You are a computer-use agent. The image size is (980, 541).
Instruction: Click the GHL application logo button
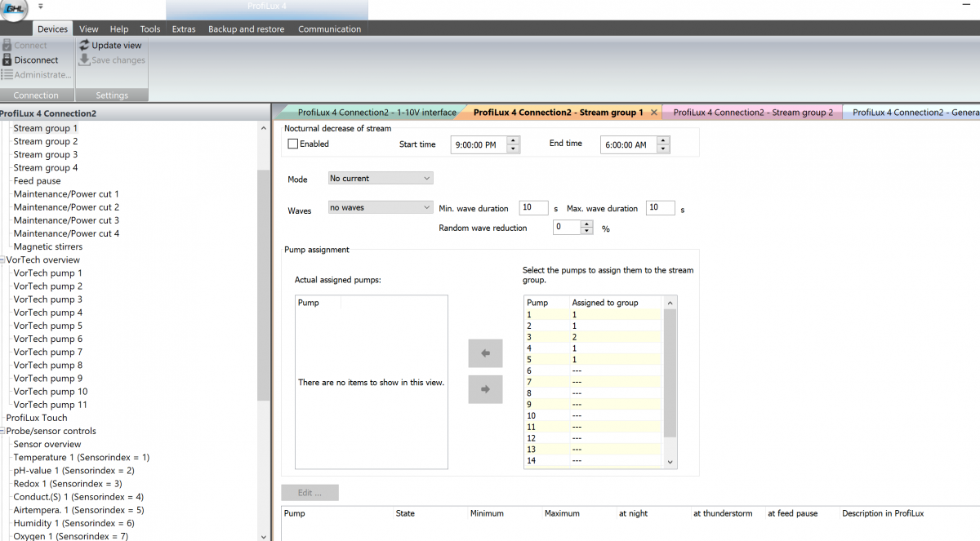tap(13, 9)
